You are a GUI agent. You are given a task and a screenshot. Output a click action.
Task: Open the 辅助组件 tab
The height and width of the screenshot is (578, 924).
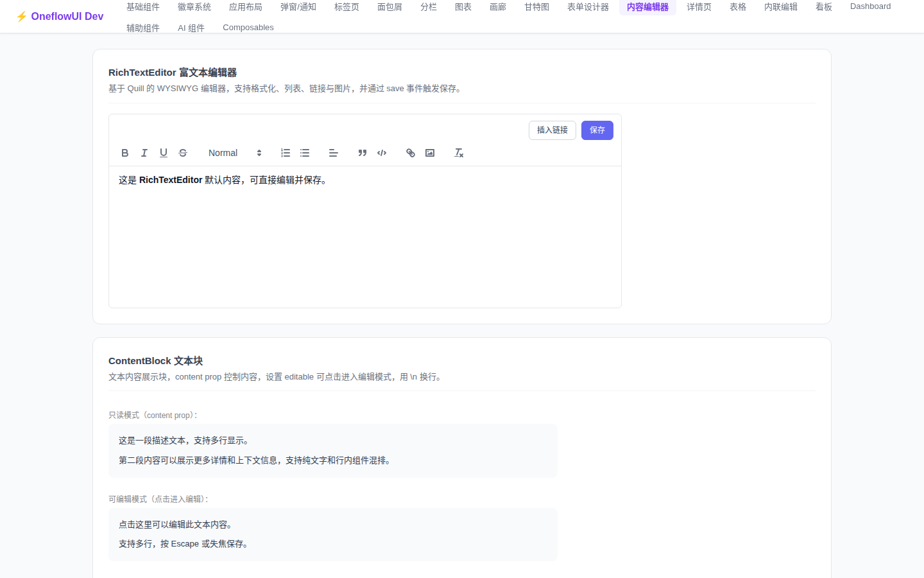(143, 28)
